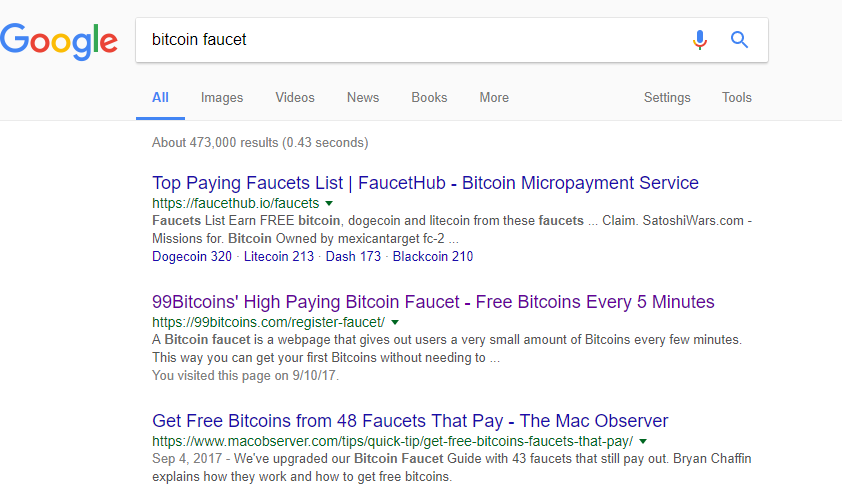Open the More search categories menu
Viewport: 842px width, 496px height.
tap(494, 98)
